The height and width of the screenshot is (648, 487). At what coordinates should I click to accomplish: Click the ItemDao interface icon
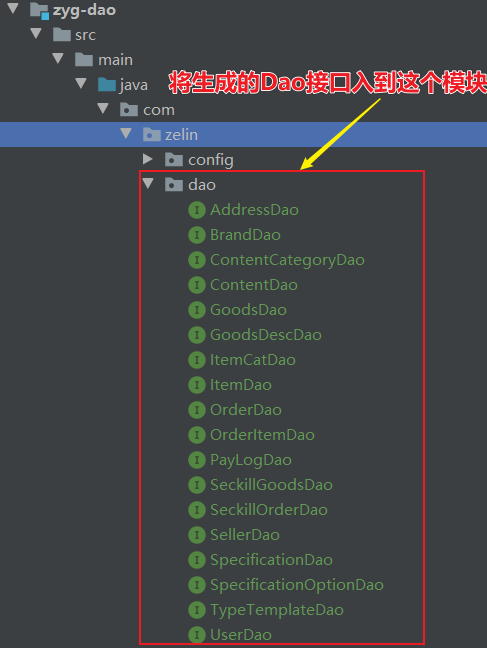point(197,385)
